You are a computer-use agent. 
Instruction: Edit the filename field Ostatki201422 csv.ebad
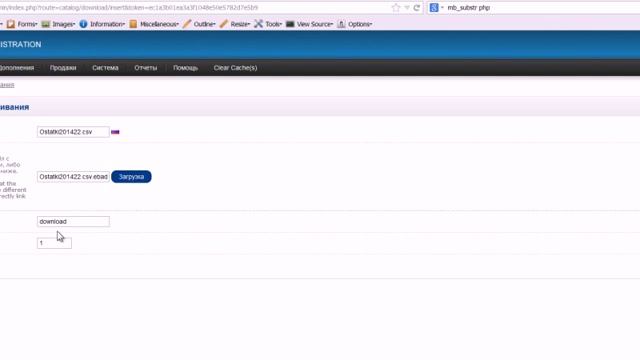pyautogui.click(x=73, y=177)
